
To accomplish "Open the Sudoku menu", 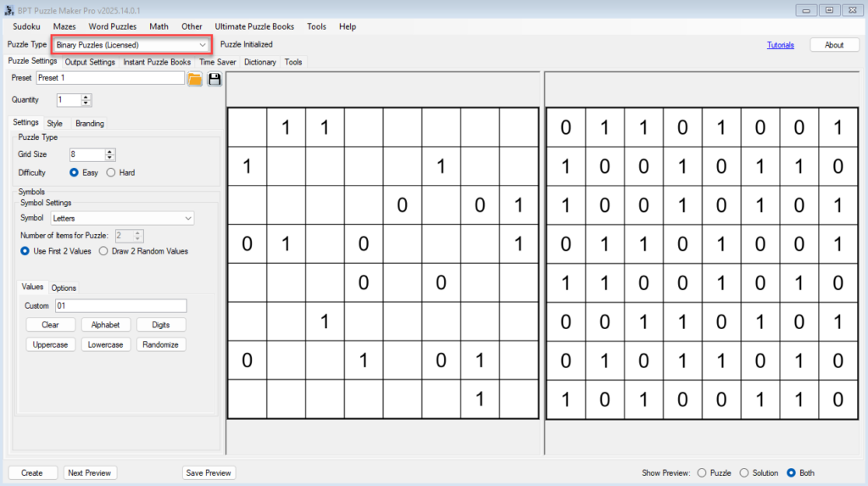I will tap(26, 26).
